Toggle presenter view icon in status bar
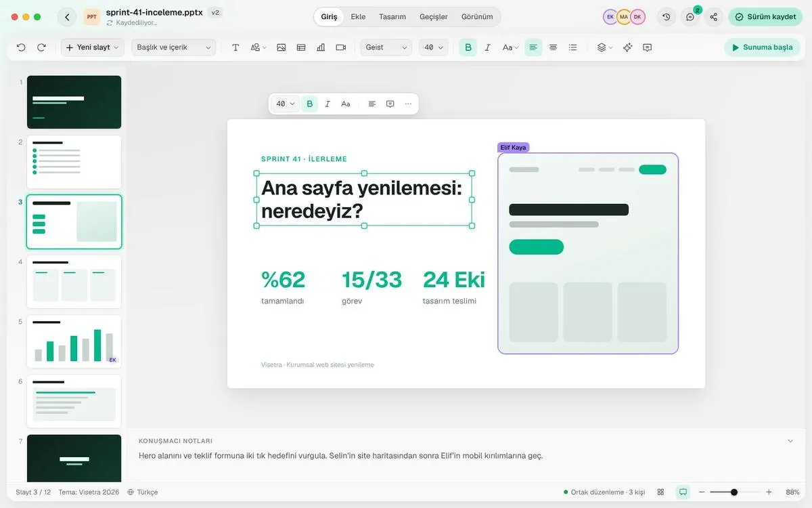Viewport: 812px width, 508px height. pos(683,492)
